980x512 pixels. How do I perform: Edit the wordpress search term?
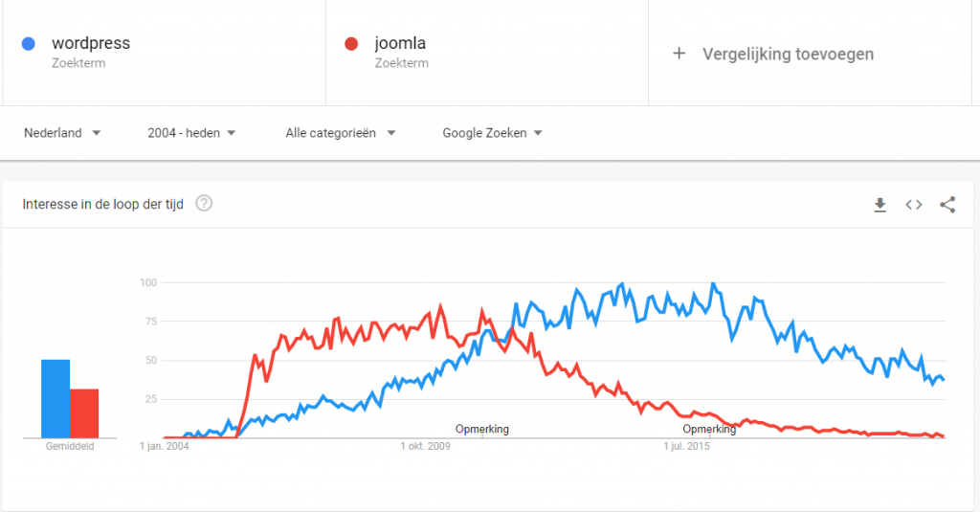coord(91,43)
